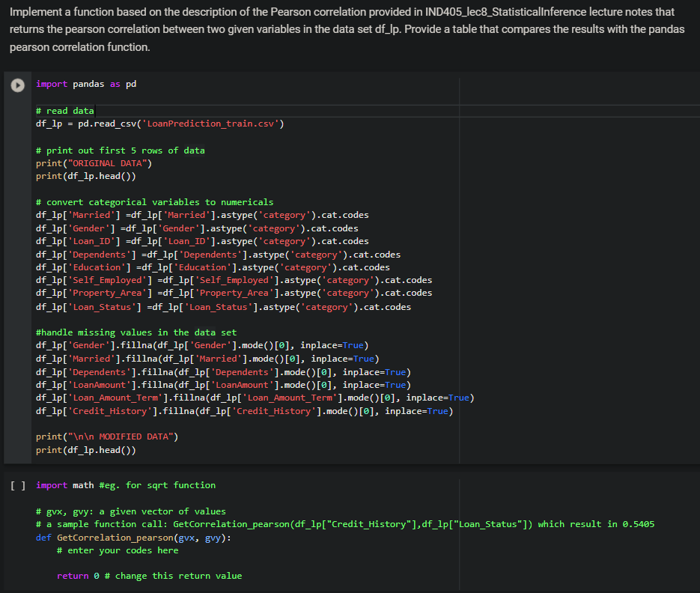Click the run button on the first code cell
700x593 pixels.
tap(17, 85)
